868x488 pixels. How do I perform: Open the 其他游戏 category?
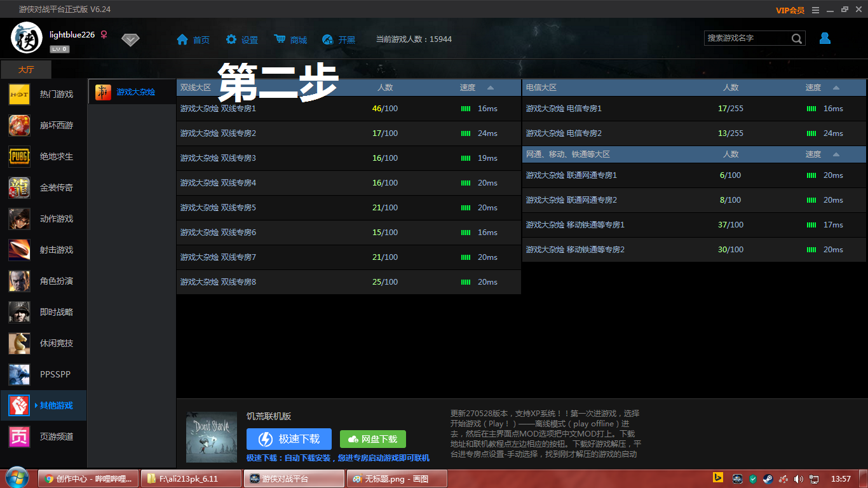click(x=43, y=405)
